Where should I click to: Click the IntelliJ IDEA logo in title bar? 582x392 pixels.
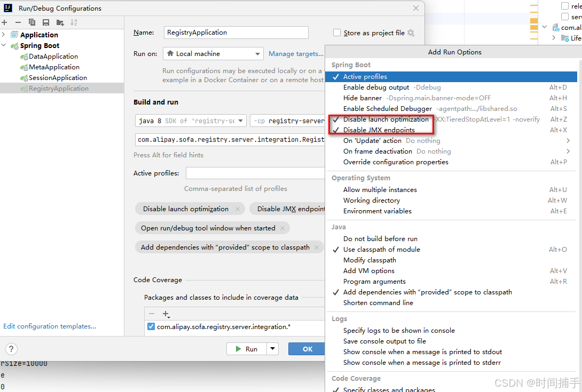[7, 8]
